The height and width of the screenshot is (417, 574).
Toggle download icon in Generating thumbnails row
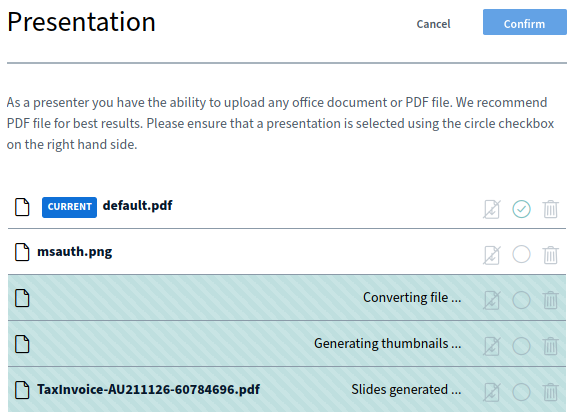[492, 346]
